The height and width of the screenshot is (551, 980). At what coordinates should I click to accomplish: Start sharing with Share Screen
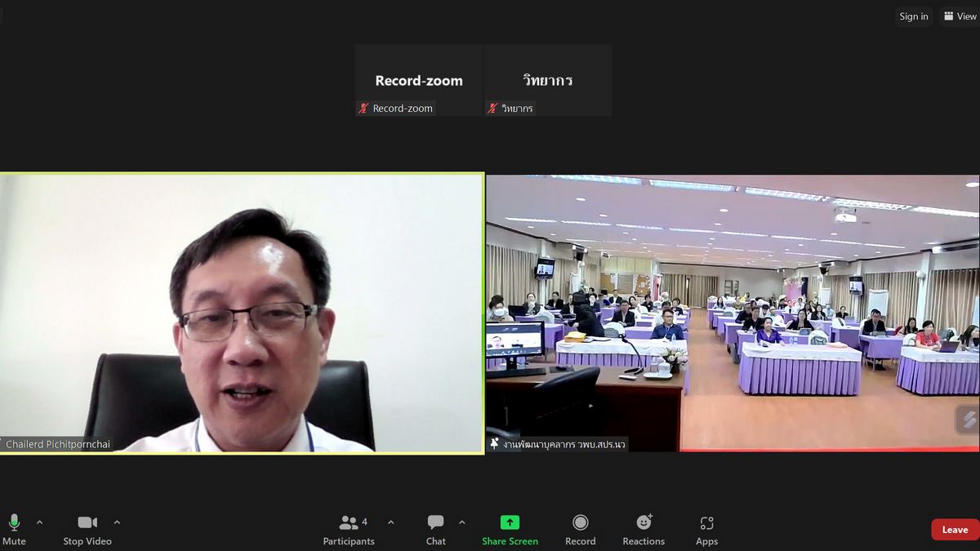point(510,528)
